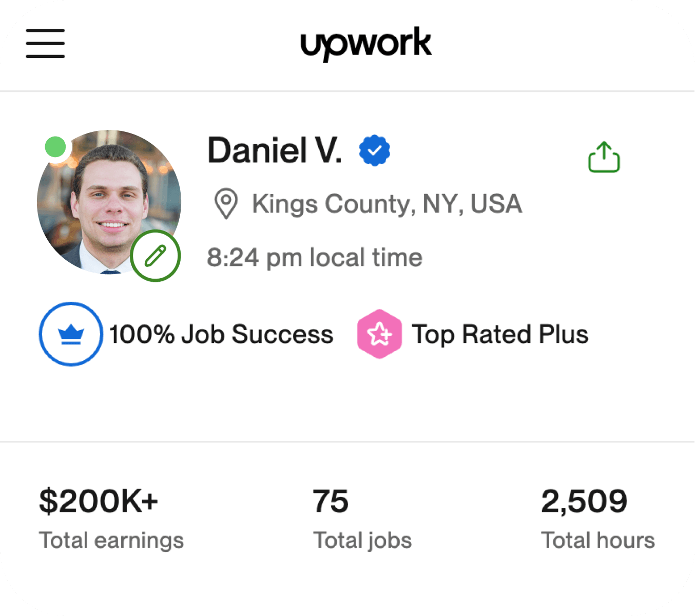
Task: Open the Top Rated Plus details
Action: coord(501,334)
